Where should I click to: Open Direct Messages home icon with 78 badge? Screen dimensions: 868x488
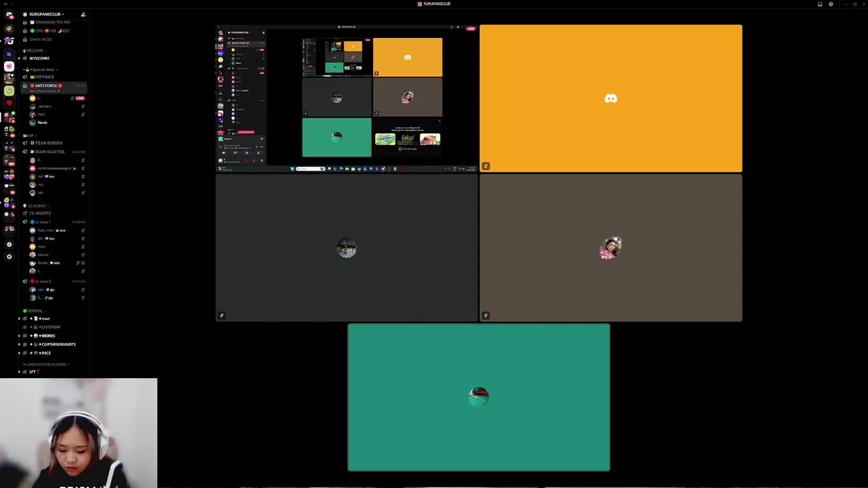[x=9, y=14]
